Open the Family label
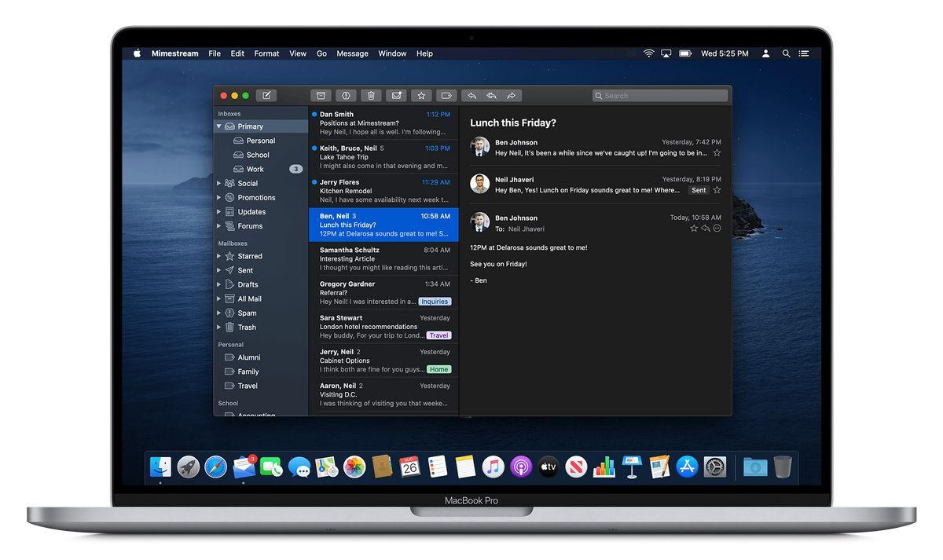 261,372
